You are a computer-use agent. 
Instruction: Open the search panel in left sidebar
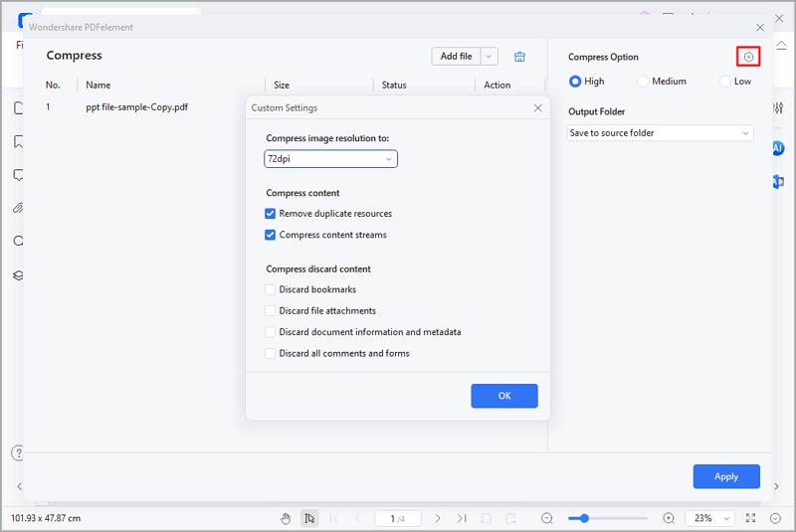tap(18, 241)
